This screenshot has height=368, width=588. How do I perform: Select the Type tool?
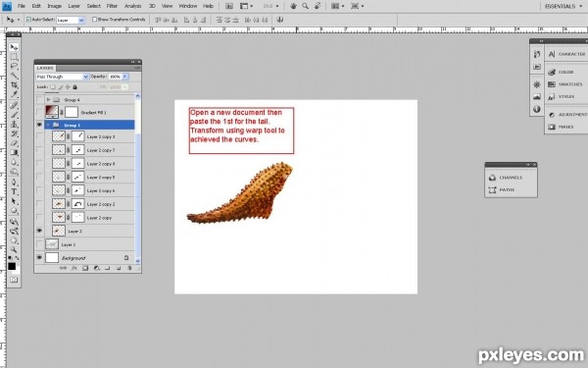[14, 191]
